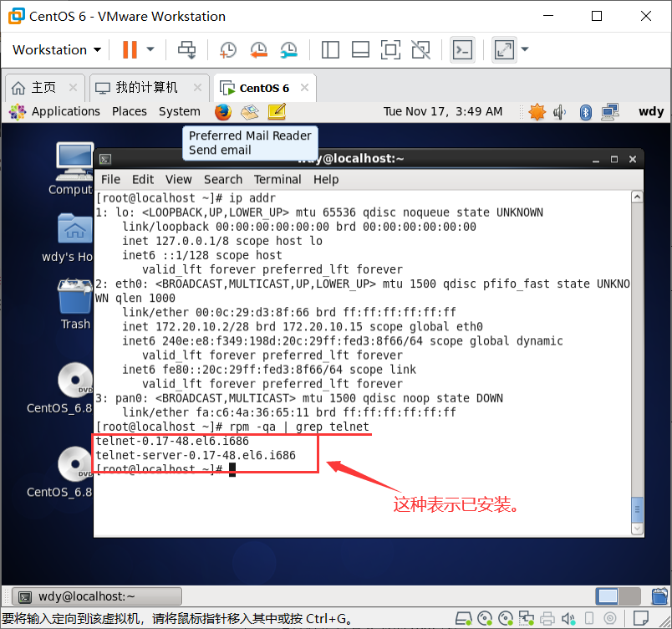Launch the mail reader icon
672x629 pixels.
tap(250, 112)
